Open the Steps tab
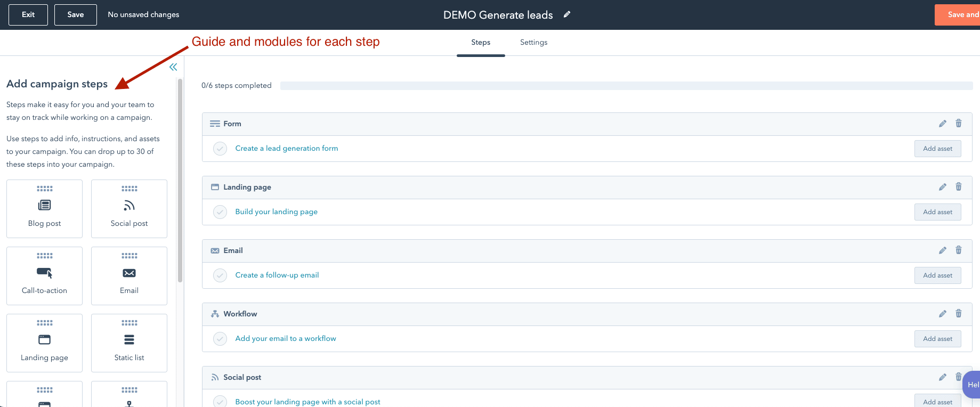Image resolution: width=980 pixels, height=407 pixels. 480,43
